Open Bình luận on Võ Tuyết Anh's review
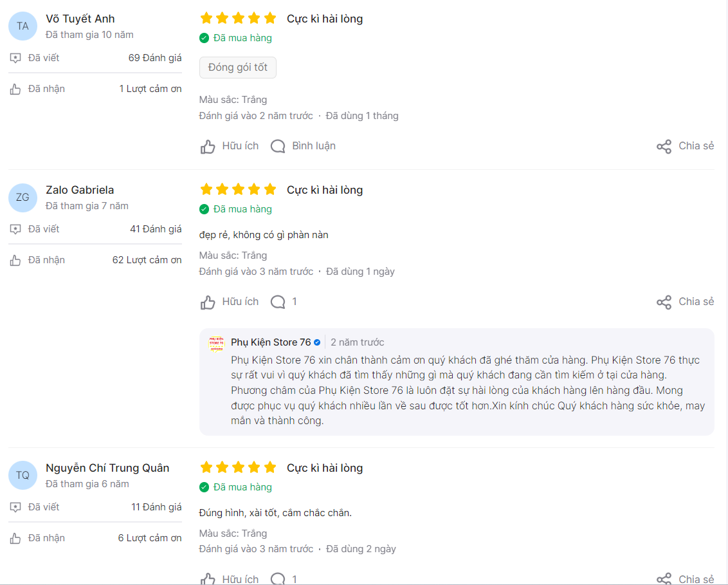Screen dimensions: 728x585 (303, 146)
